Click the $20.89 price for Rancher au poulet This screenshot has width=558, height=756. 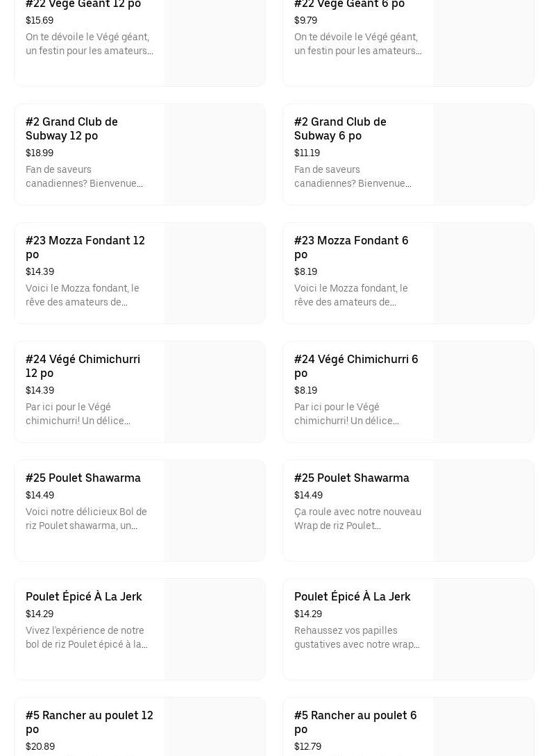40,746
